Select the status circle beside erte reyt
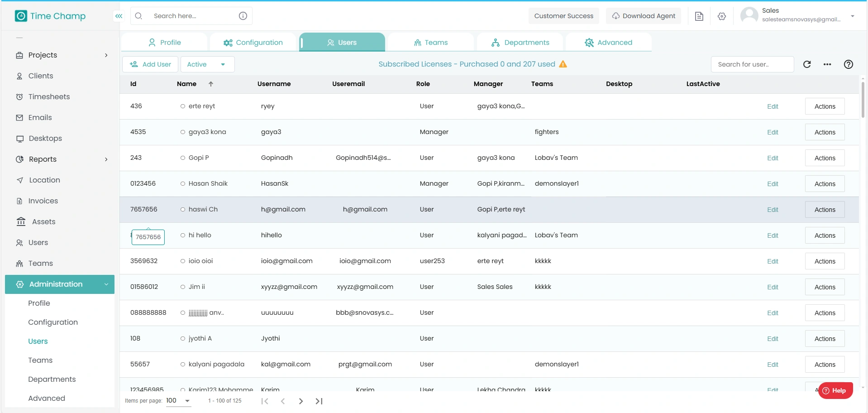 click(183, 106)
